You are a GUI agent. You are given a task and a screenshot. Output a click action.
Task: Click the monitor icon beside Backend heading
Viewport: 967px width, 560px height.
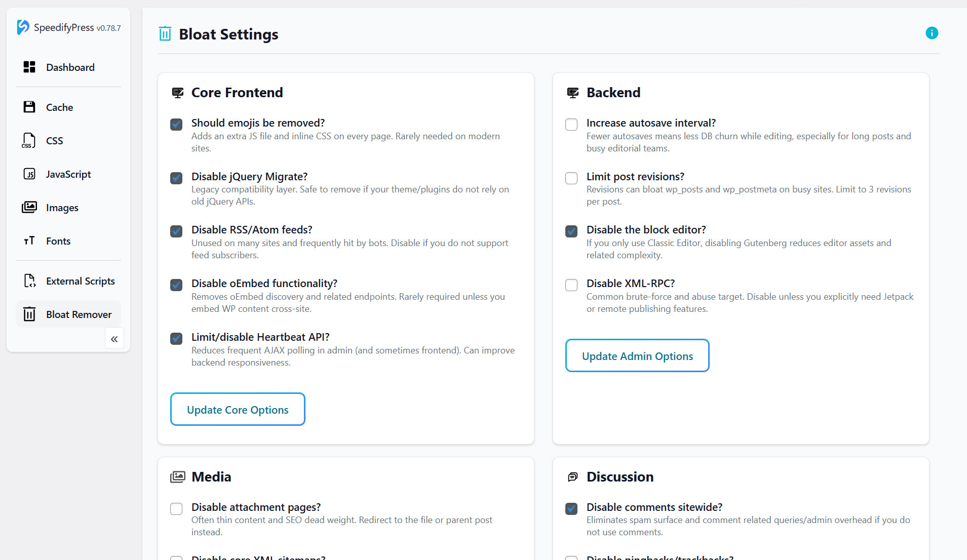pos(573,93)
